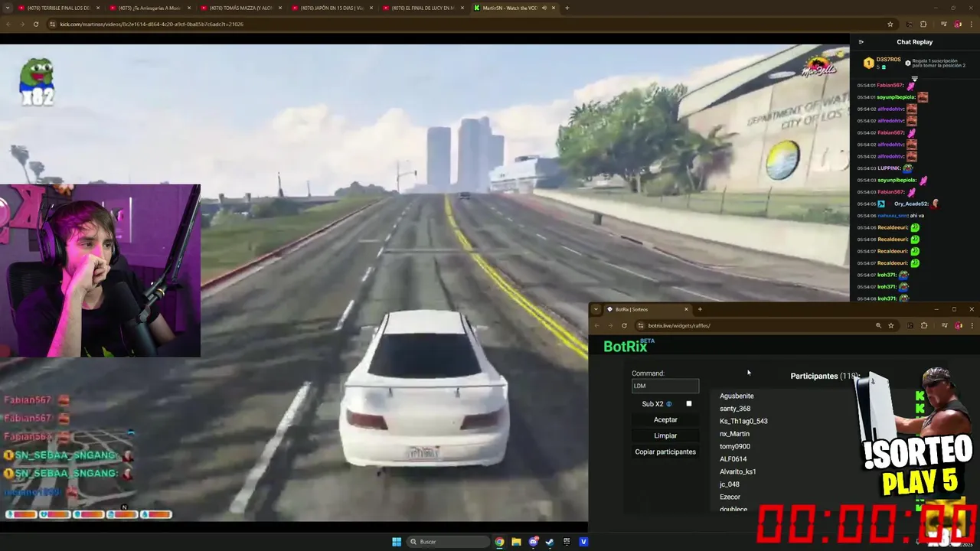
Task: Click LUPPINK username in chat replay
Action: click(890, 168)
